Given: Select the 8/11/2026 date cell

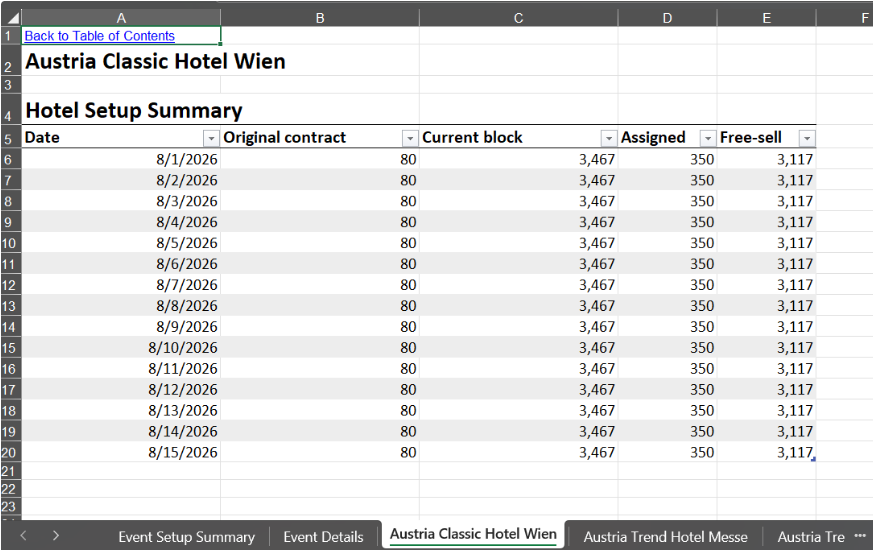Looking at the screenshot, I should click(x=121, y=369).
